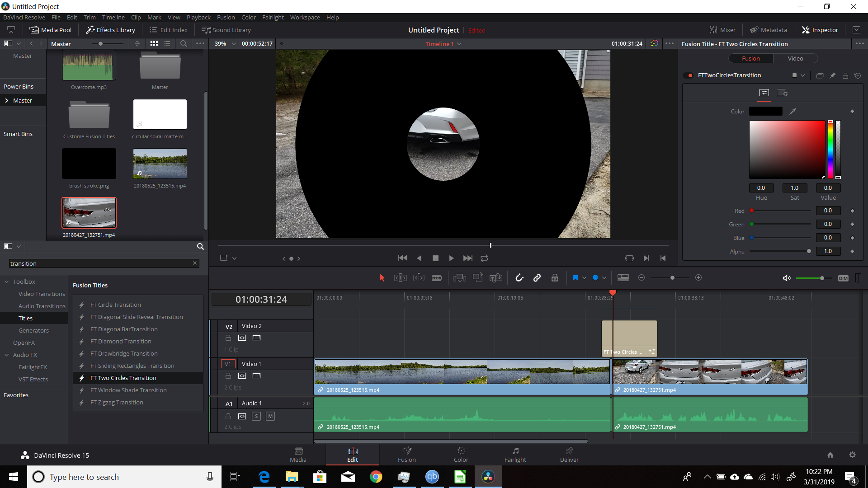Jump to last frame playback button
This screenshot has width=868, height=488.
click(468, 258)
